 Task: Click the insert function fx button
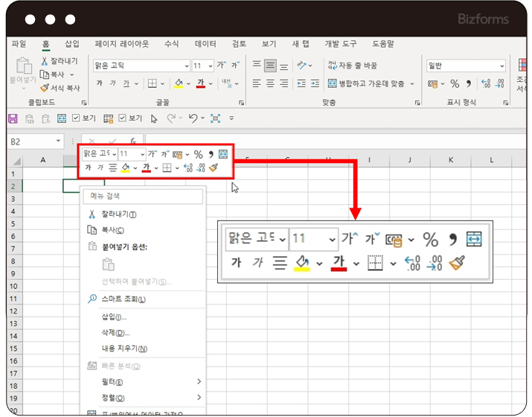pyautogui.click(x=133, y=140)
